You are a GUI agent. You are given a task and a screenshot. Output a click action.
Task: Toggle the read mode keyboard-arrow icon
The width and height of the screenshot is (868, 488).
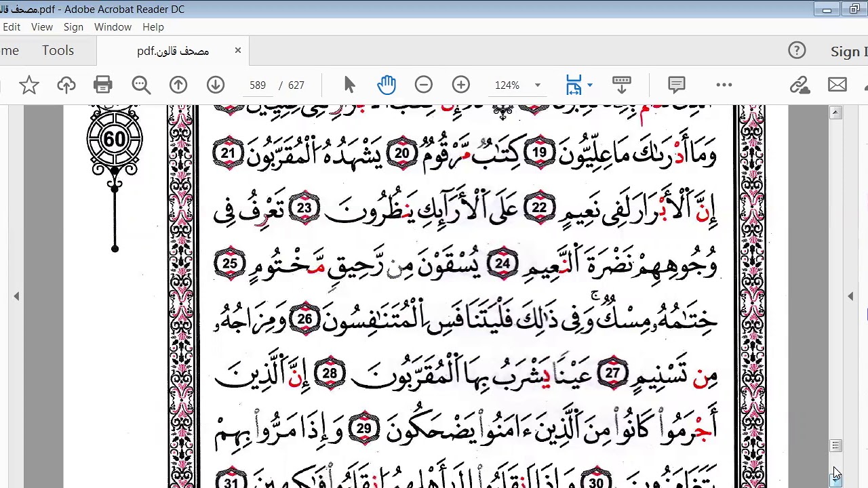point(622,85)
